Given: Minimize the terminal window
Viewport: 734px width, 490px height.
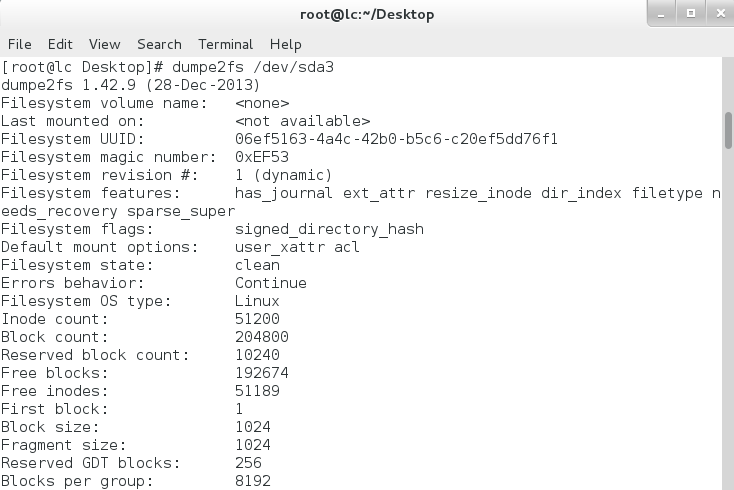Looking at the screenshot, I should click(x=663, y=13).
